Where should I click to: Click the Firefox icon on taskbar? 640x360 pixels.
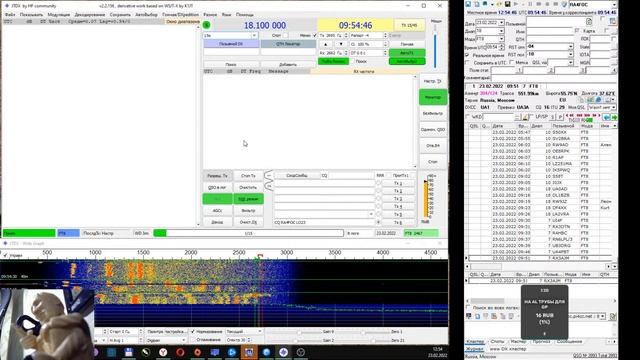198,352
